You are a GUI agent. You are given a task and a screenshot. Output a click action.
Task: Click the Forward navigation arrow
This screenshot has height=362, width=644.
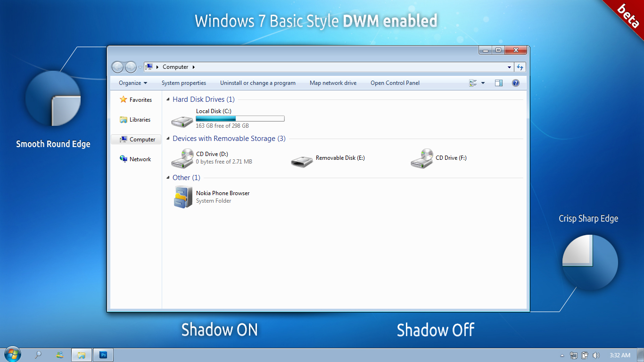(x=131, y=67)
